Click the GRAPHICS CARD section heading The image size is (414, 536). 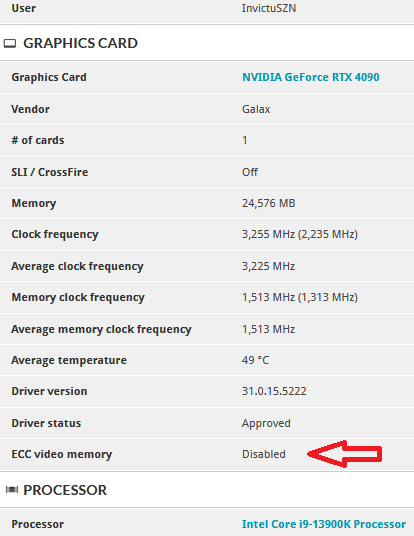click(80, 43)
